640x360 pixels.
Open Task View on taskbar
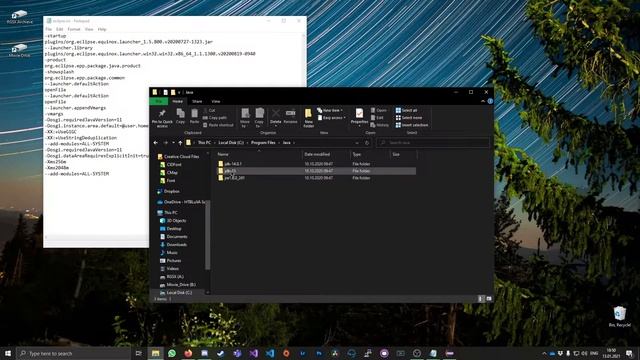(138, 353)
